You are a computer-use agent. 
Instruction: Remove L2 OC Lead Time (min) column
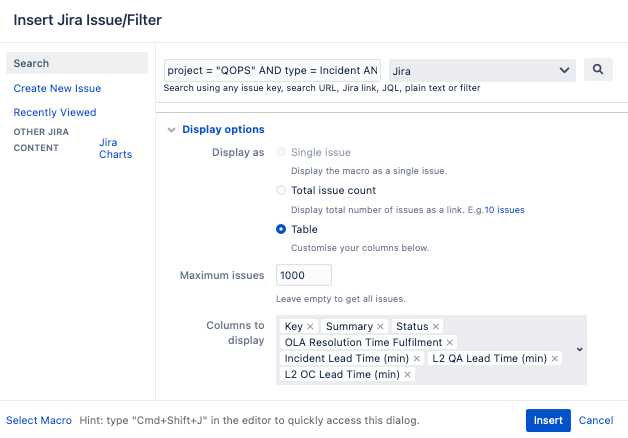(x=407, y=375)
